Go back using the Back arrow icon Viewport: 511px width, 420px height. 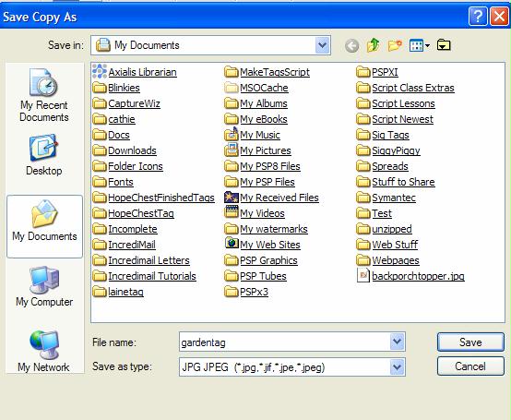click(352, 45)
